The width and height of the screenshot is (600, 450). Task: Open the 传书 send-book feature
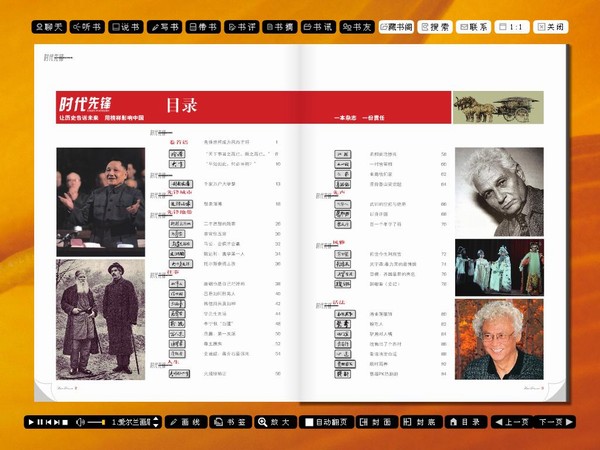tap(203, 27)
